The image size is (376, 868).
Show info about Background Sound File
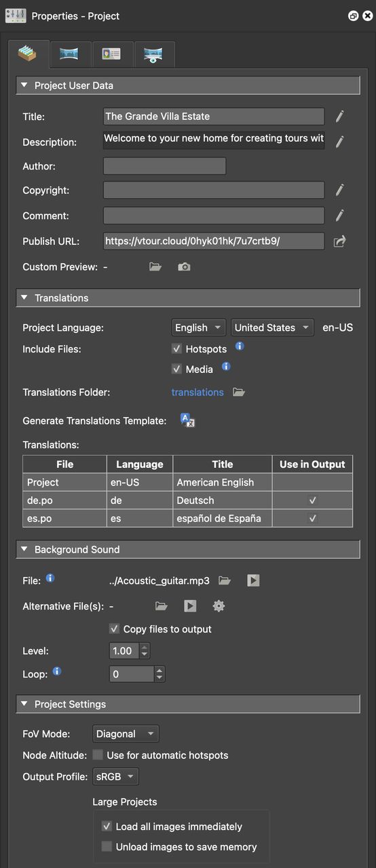tap(50, 578)
